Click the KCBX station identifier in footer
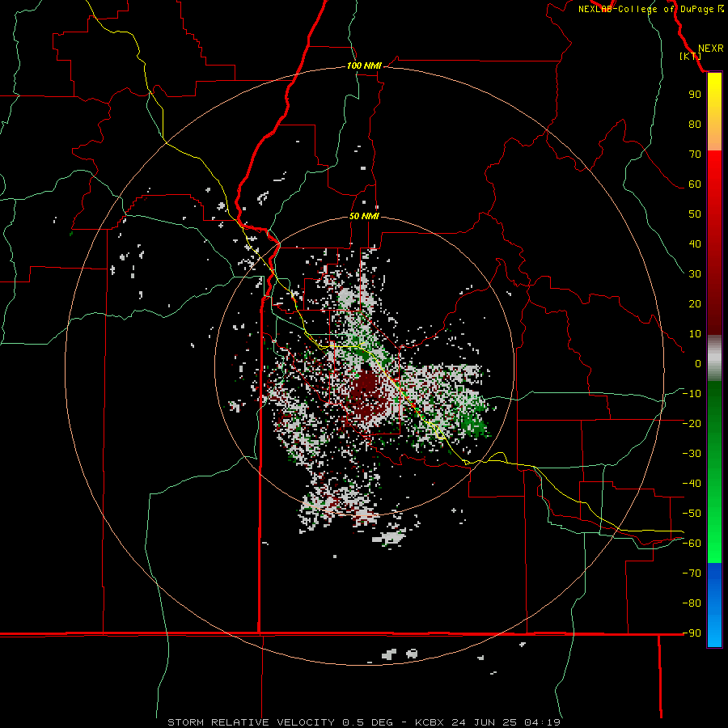Viewport: 728px width, 728px height. 430,722
